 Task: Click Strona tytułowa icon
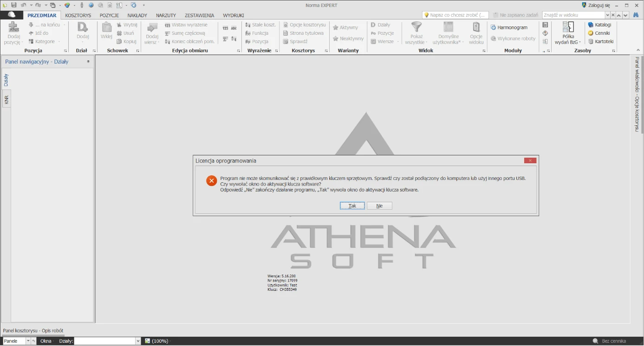tap(286, 33)
